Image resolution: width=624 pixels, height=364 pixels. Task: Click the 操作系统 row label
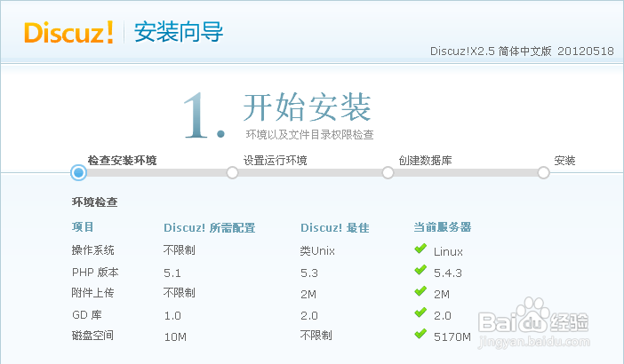pos(92,250)
